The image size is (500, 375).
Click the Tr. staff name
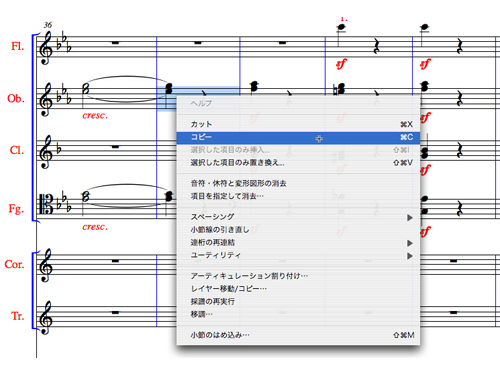pyautogui.click(x=17, y=316)
